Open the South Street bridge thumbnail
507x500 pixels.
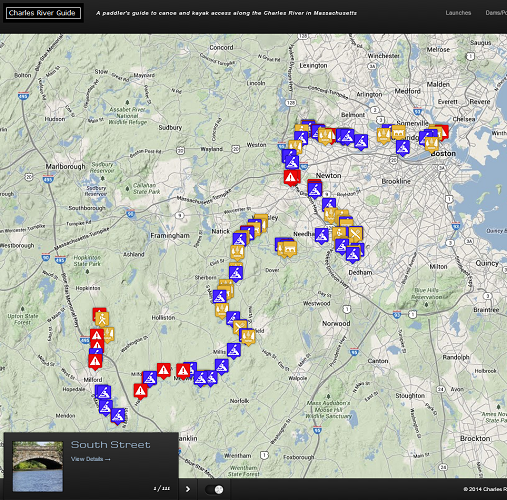coord(38,466)
